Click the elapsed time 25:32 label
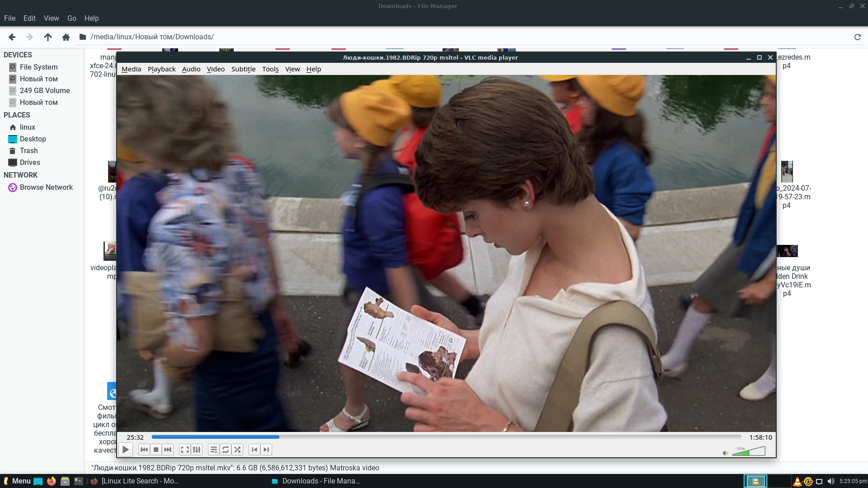The width and height of the screenshot is (868, 488). tap(135, 437)
